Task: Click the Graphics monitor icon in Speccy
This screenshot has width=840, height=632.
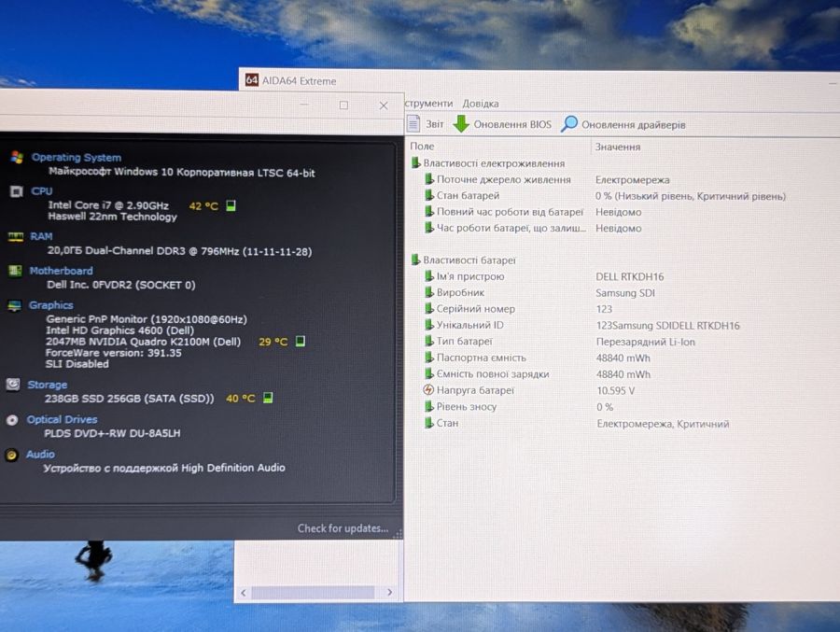Action: coord(14,305)
